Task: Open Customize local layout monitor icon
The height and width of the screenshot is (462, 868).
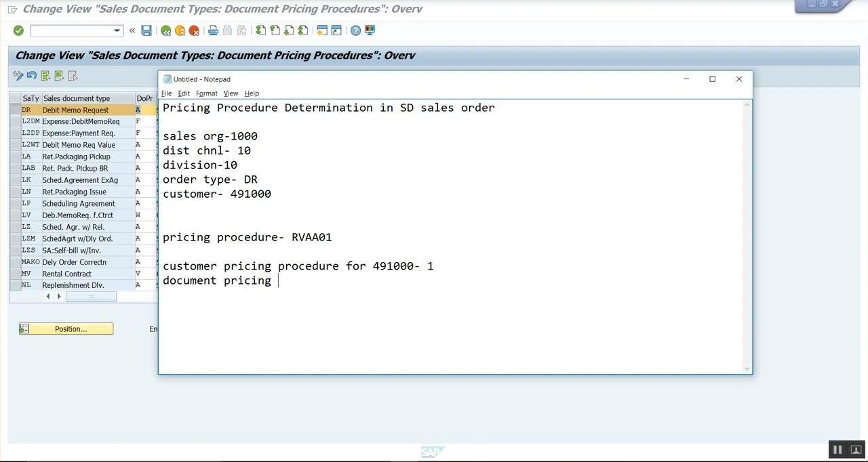Action: point(370,30)
